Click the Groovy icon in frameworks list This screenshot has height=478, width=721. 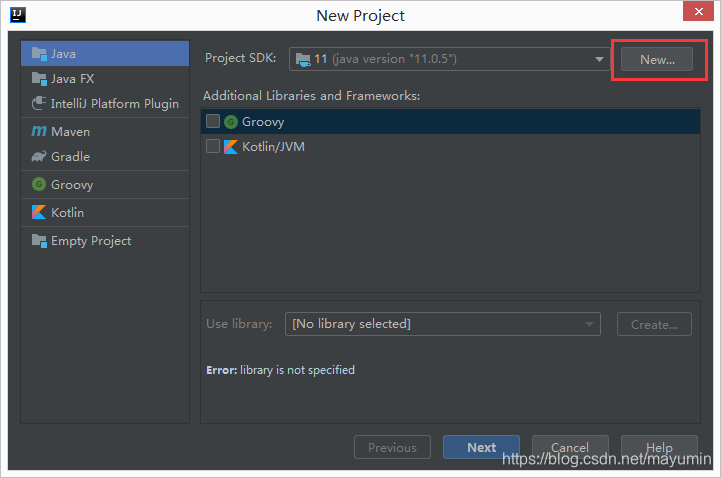(x=231, y=122)
